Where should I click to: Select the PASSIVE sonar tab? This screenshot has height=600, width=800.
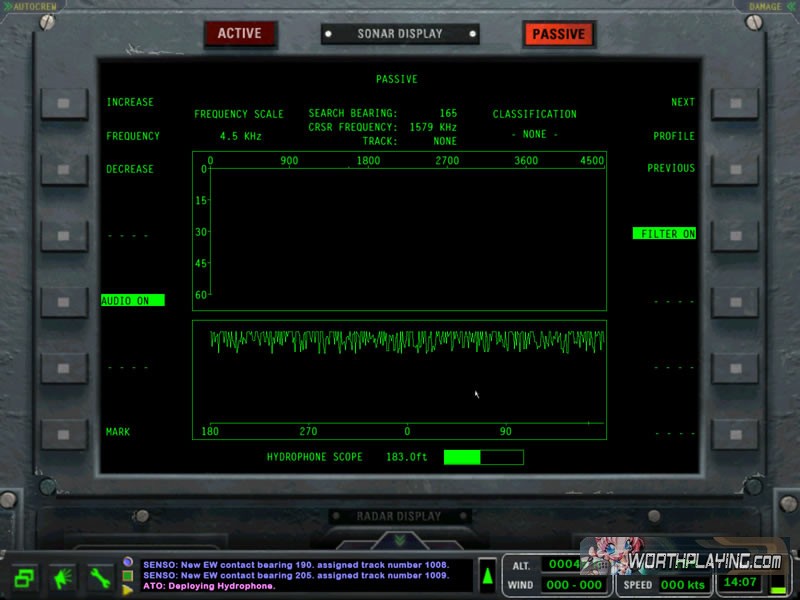558,34
